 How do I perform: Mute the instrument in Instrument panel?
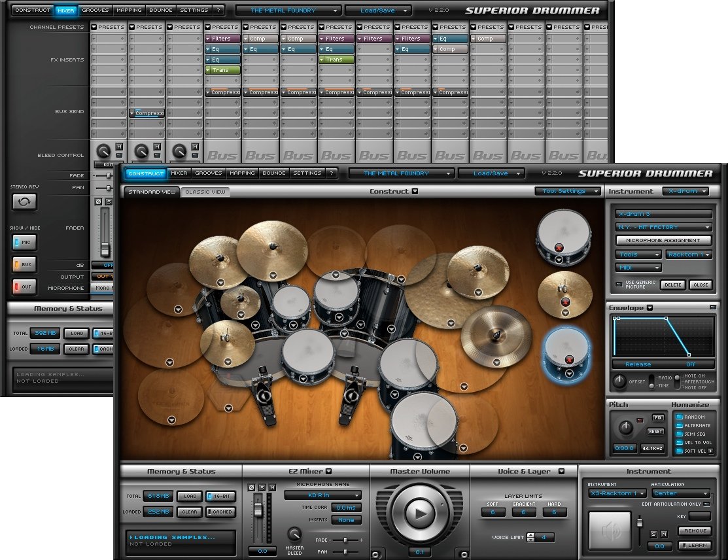664,534
